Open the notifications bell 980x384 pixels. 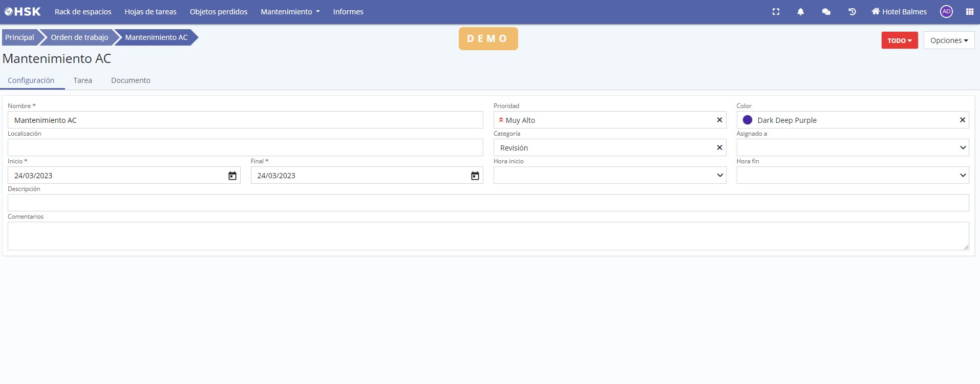800,12
